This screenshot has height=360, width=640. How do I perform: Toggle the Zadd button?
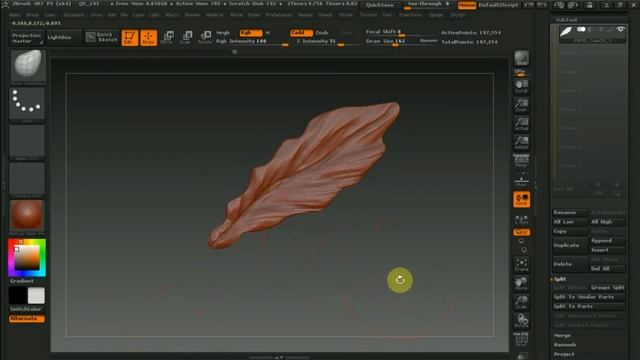(x=301, y=33)
